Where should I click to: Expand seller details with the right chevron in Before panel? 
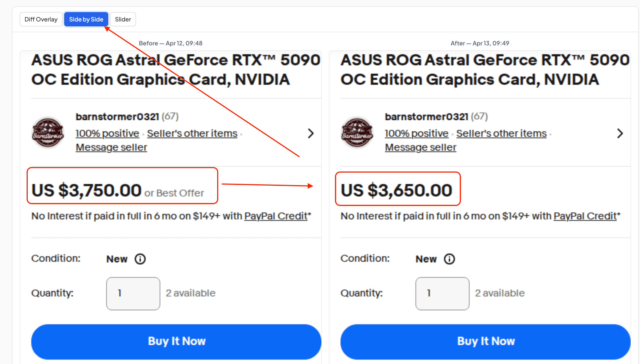311,133
